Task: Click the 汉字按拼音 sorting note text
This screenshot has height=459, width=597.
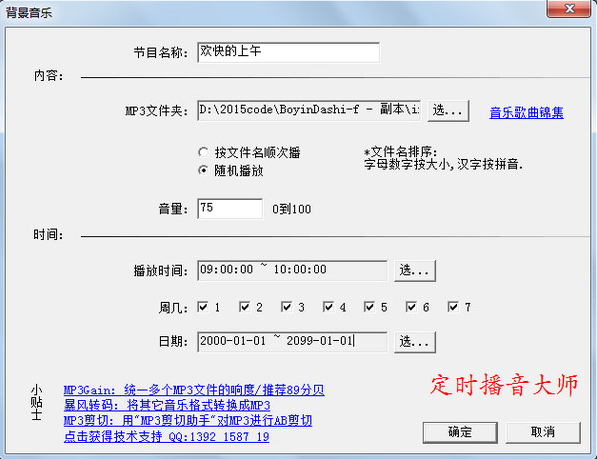Action: [x=490, y=164]
